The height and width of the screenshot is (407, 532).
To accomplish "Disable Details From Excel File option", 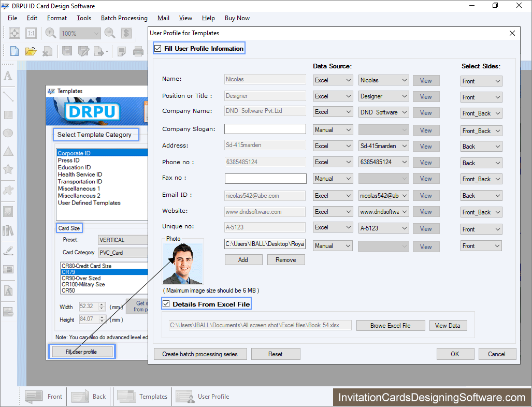I will coord(166,303).
